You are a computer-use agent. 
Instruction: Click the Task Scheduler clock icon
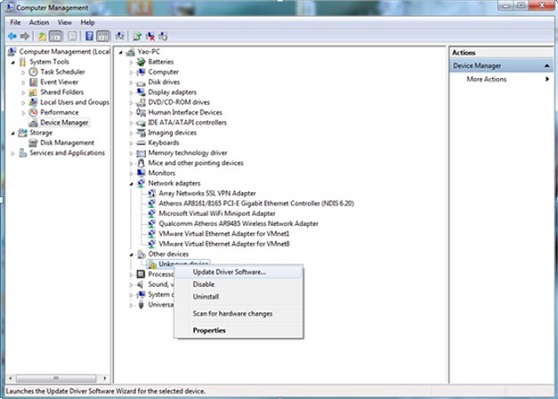point(33,72)
